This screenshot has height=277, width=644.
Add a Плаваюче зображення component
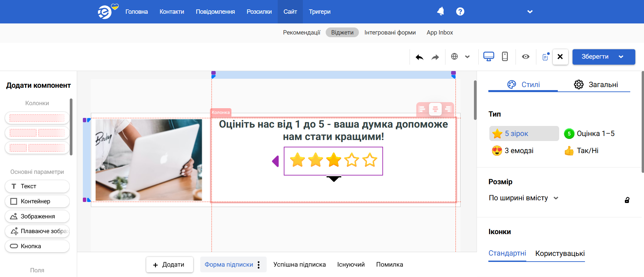tap(37, 231)
